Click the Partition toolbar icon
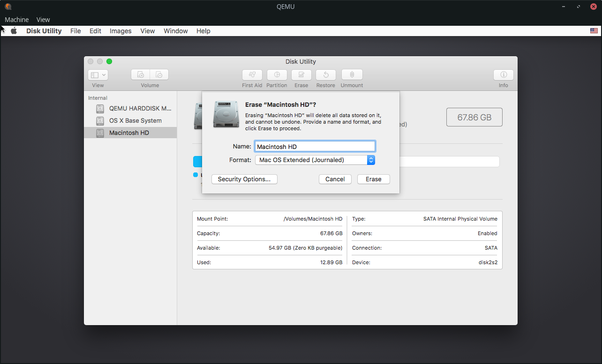The image size is (602, 364). 277,74
